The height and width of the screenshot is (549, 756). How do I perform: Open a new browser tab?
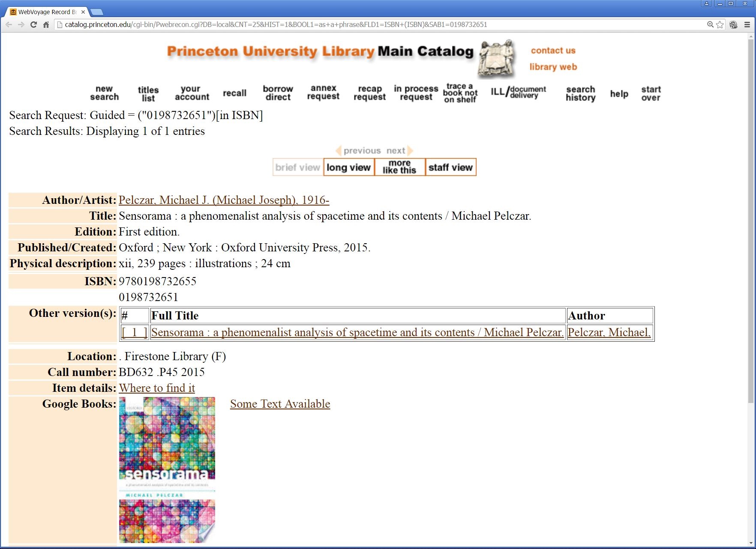97,12
